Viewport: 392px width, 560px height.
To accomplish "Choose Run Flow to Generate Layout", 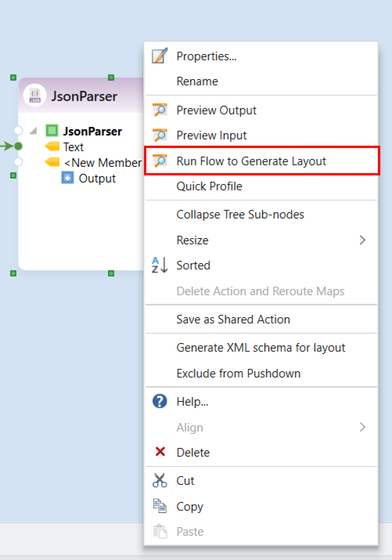I will coord(251,161).
